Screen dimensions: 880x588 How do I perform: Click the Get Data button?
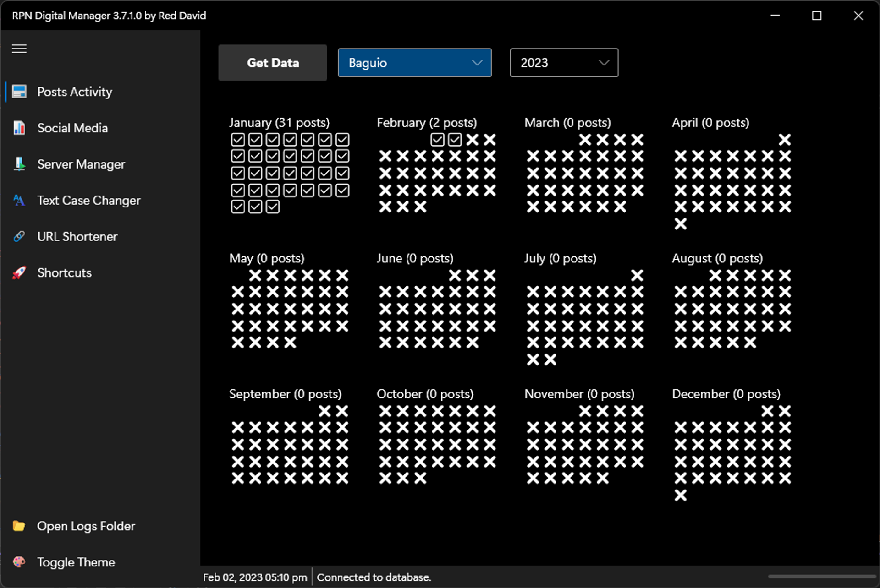click(273, 63)
